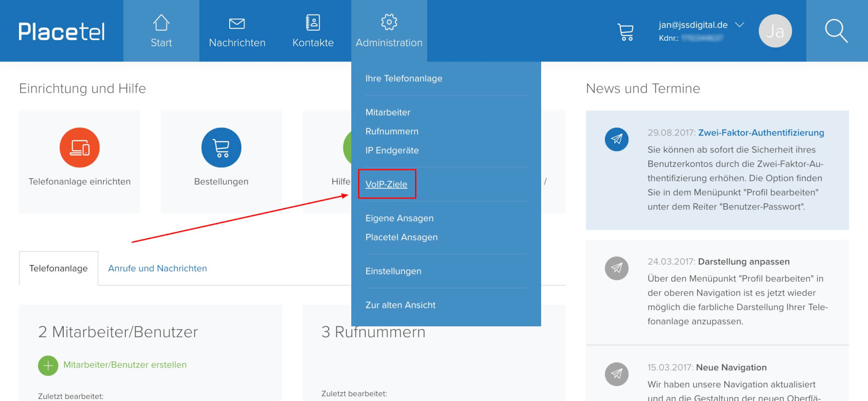Click the orange Telefonanlage einrichten icon

80,147
